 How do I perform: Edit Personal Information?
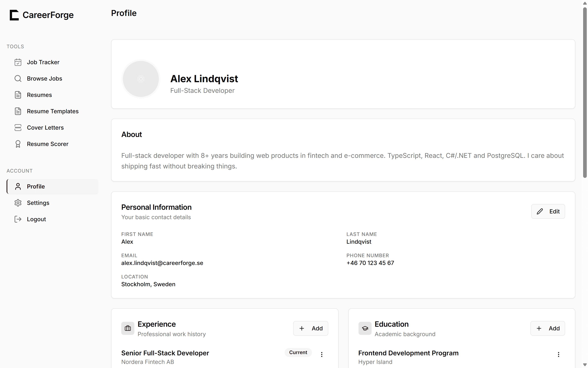point(548,211)
